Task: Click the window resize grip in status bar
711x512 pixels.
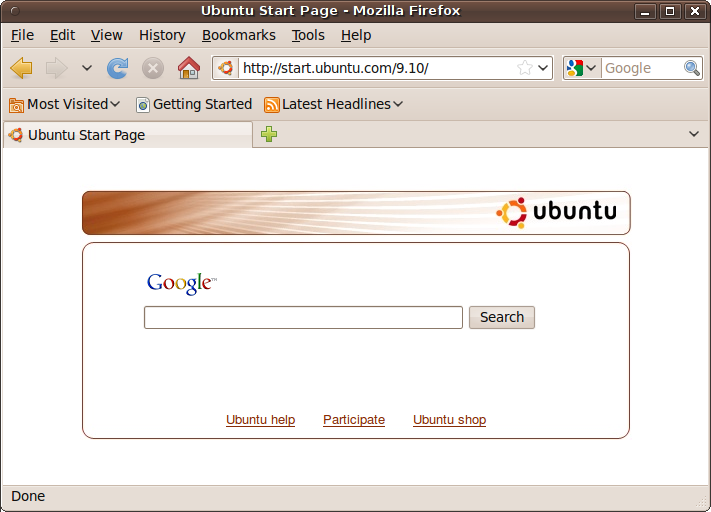Action: (x=702, y=503)
